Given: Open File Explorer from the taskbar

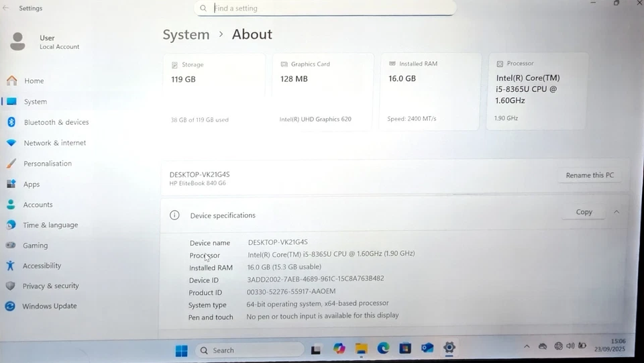Looking at the screenshot, I should point(362,349).
